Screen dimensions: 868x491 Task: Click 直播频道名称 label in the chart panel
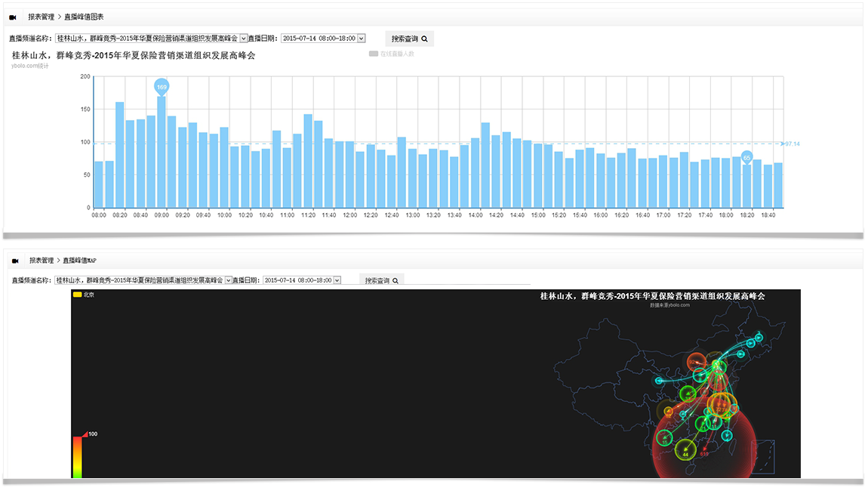click(30, 39)
